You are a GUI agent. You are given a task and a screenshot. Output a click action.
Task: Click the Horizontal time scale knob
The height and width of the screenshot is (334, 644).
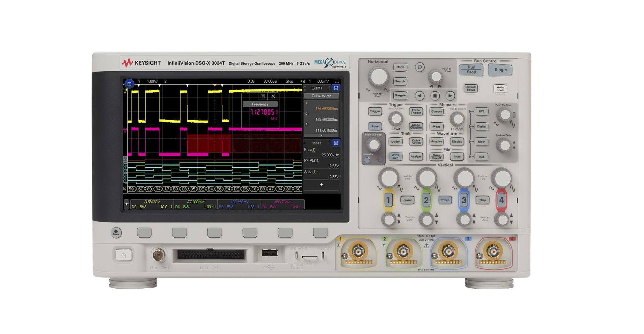click(379, 77)
